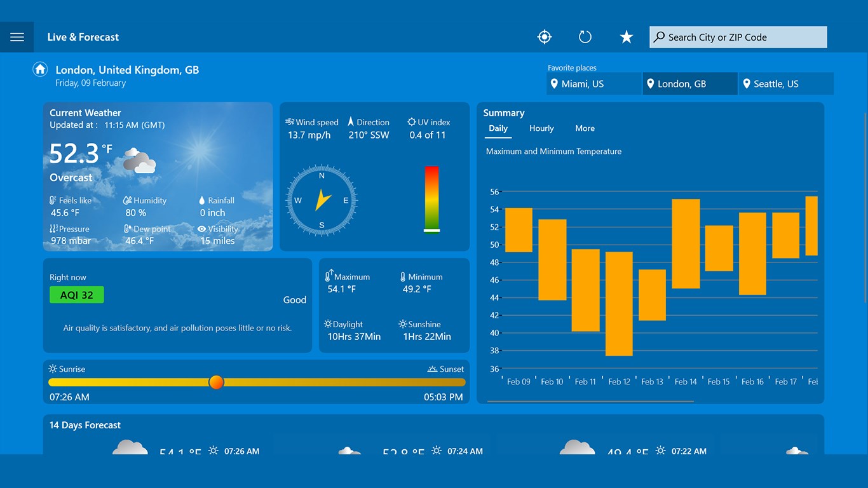Image resolution: width=868 pixels, height=488 pixels.
Task: Click the sunset icon
Action: [431, 369]
